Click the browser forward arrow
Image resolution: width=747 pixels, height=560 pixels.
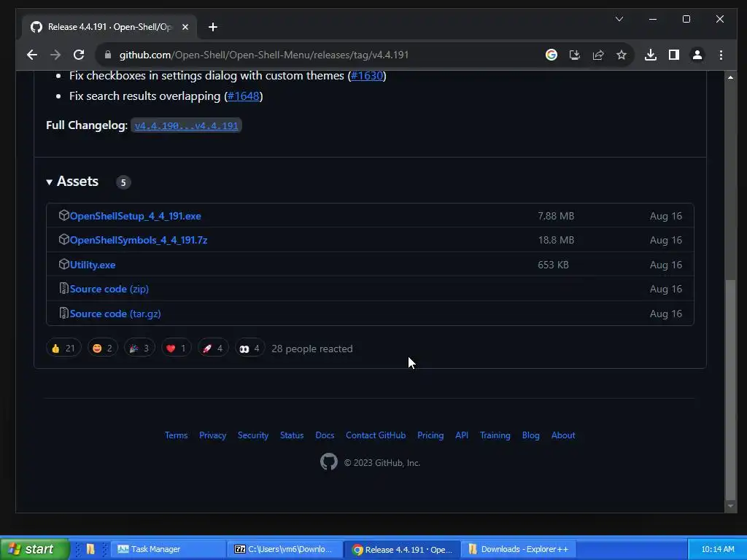click(x=55, y=55)
